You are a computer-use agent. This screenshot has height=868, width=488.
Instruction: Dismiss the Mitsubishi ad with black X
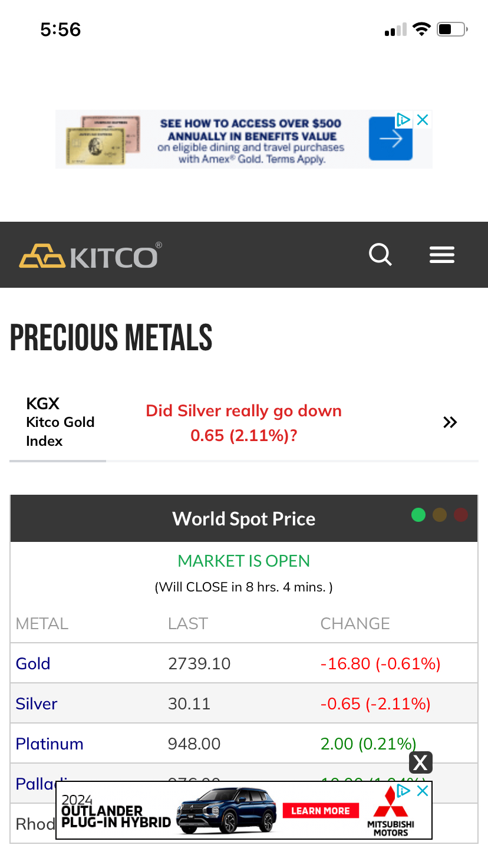420,762
